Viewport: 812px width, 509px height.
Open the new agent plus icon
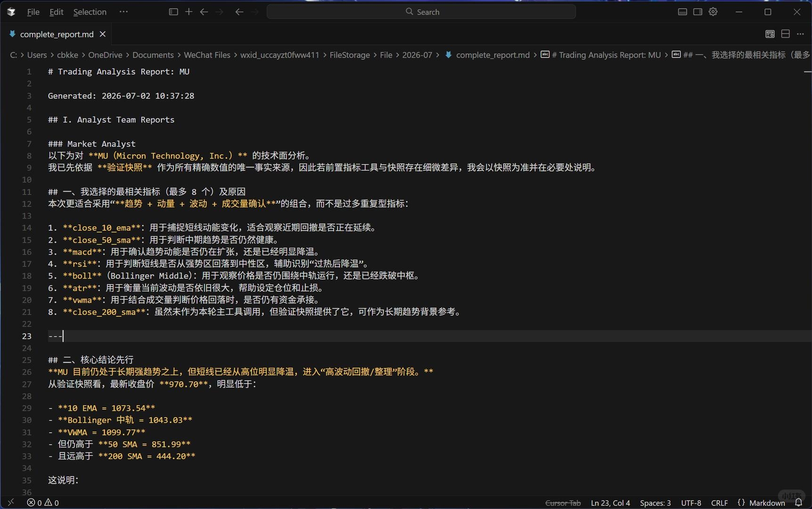189,12
